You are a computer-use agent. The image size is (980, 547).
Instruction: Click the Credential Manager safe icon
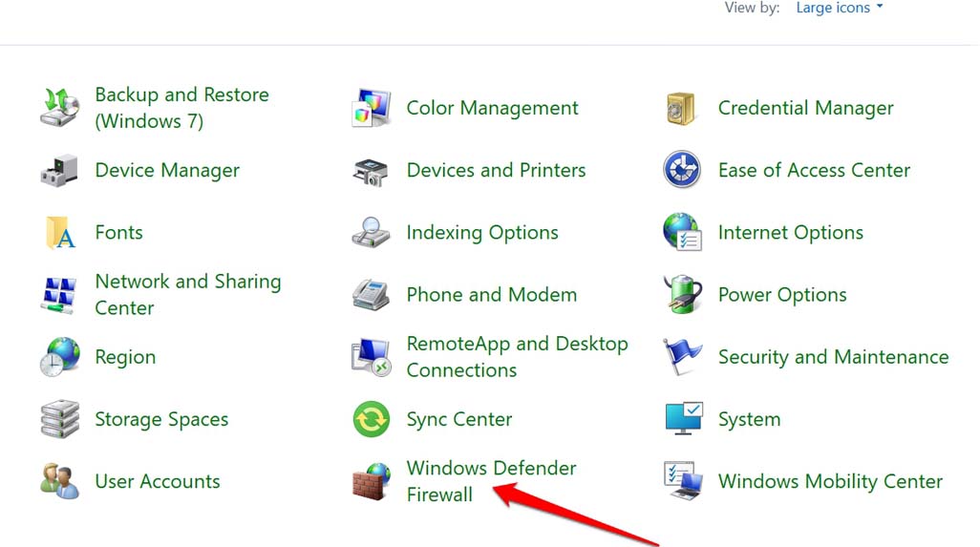[x=682, y=109]
